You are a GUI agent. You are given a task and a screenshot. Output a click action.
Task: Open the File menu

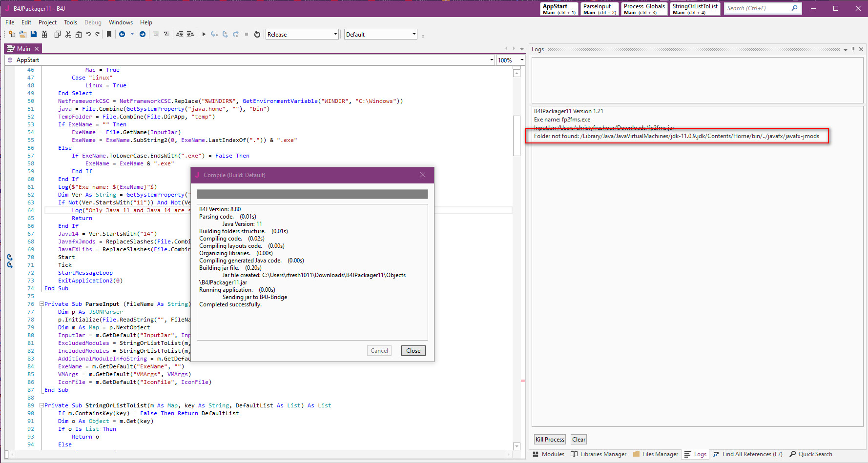click(10, 22)
